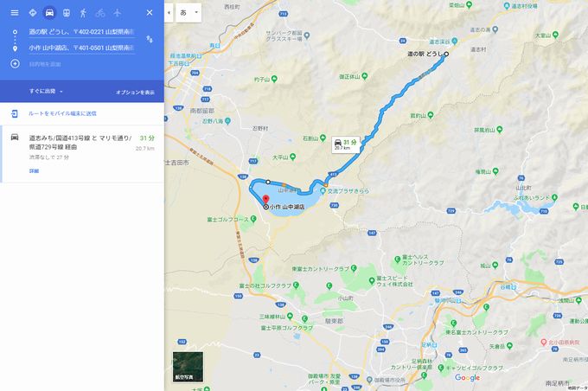The width and height of the screenshot is (588, 391).
Task: Add a destination with plus icon
Action: pyautogui.click(x=15, y=64)
